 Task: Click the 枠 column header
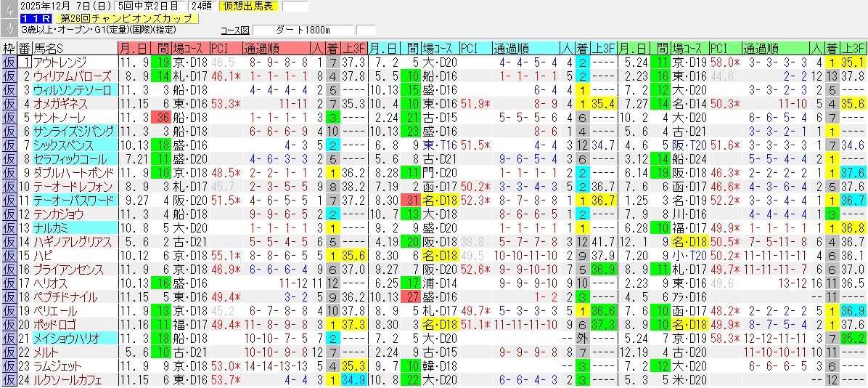[9, 49]
